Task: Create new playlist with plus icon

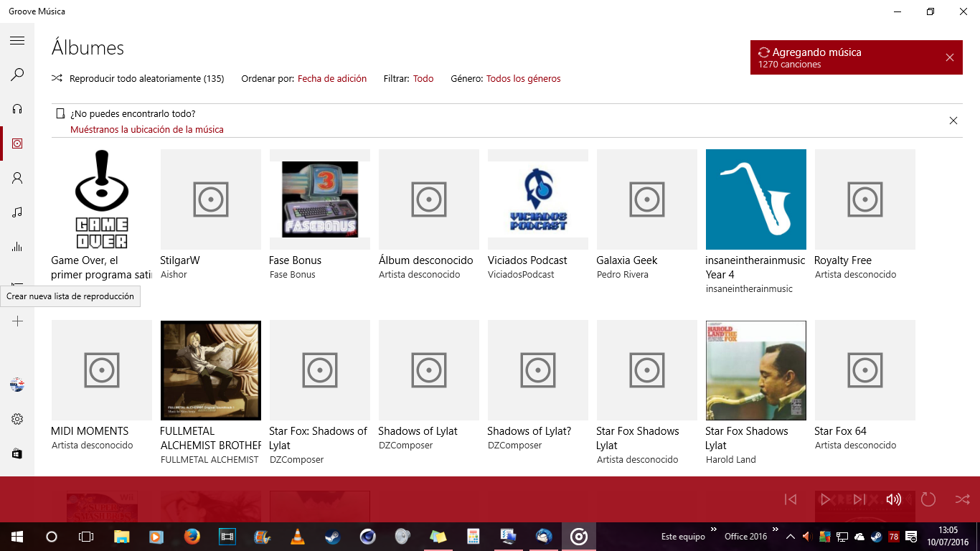Action: 17,321
